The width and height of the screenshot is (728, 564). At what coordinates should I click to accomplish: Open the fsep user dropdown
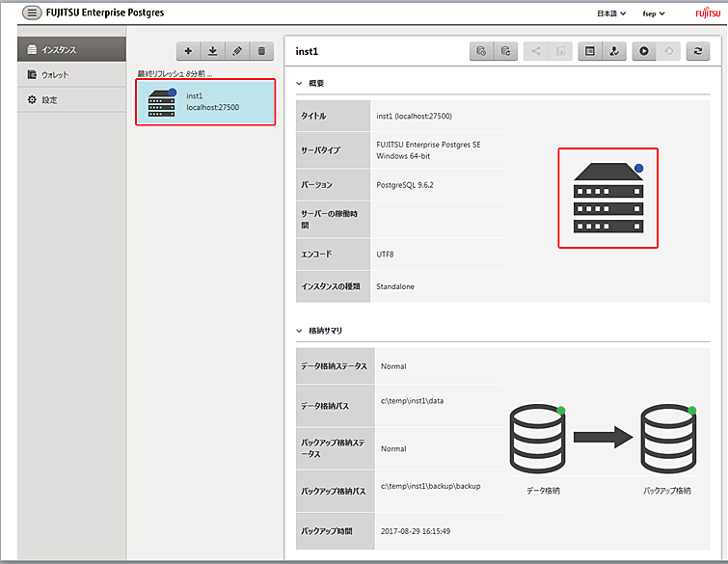click(653, 13)
